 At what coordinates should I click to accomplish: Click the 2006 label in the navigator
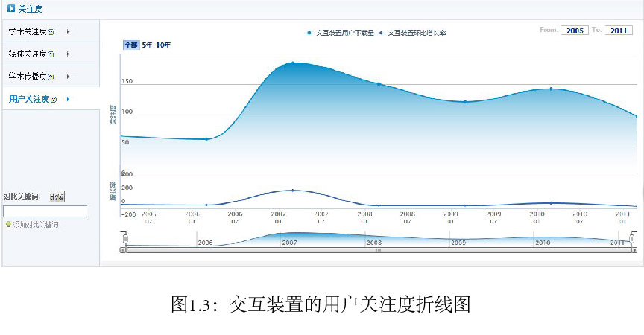[206, 243]
